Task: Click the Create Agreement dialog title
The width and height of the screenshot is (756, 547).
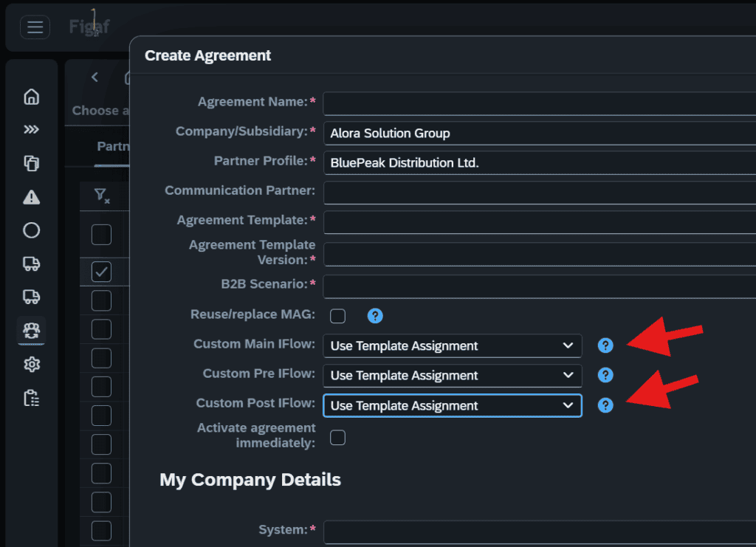Action: coord(207,55)
